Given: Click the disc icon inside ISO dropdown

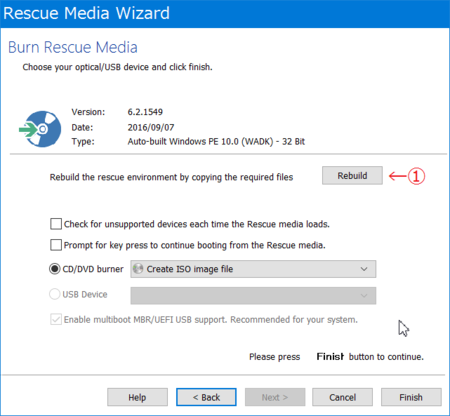Looking at the screenshot, I should pyautogui.click(x=138, y=269).
